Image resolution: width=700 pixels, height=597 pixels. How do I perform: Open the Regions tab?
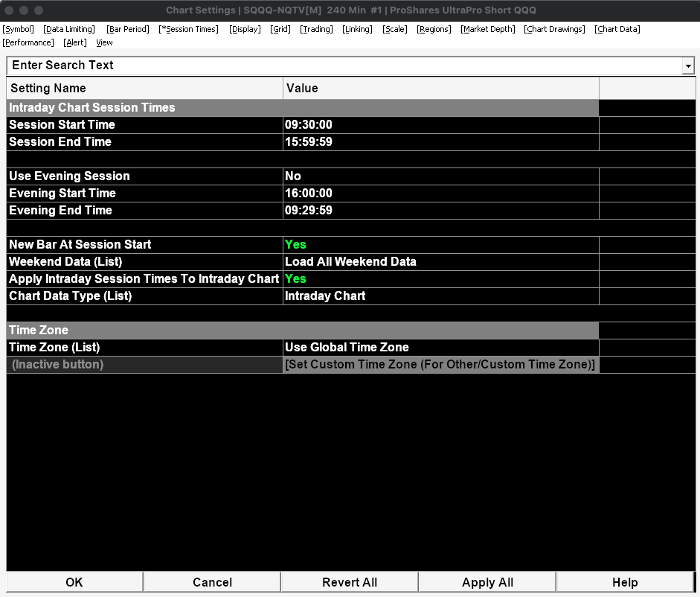(x=434, y=29)
